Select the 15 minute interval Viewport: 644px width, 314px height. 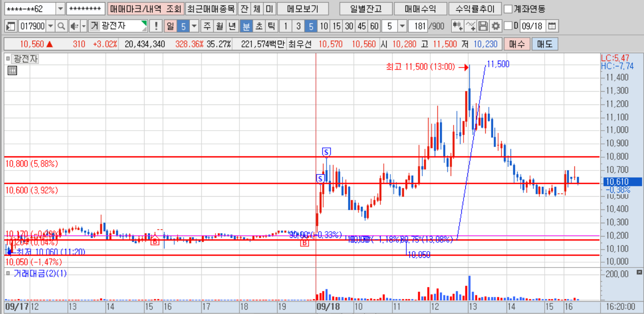(x=337, y=26)
